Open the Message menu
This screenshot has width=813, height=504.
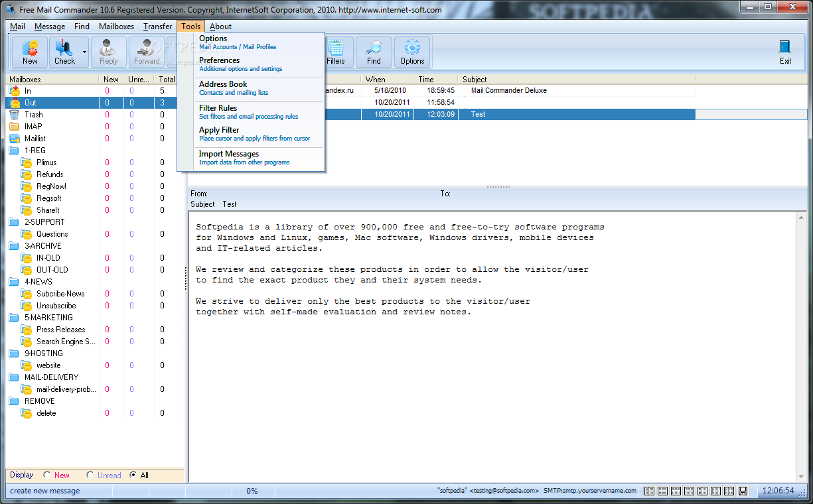pyautogui.click(x=50, y=27)
